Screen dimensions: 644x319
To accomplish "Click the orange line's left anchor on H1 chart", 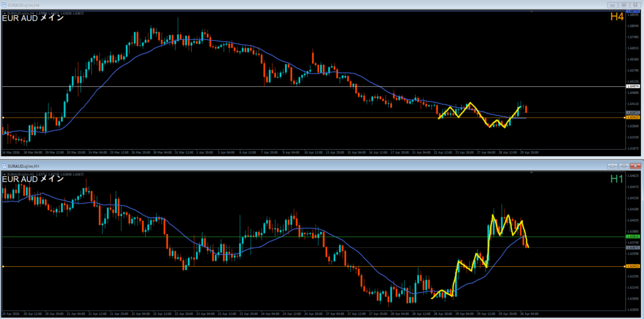I will 3,267.
